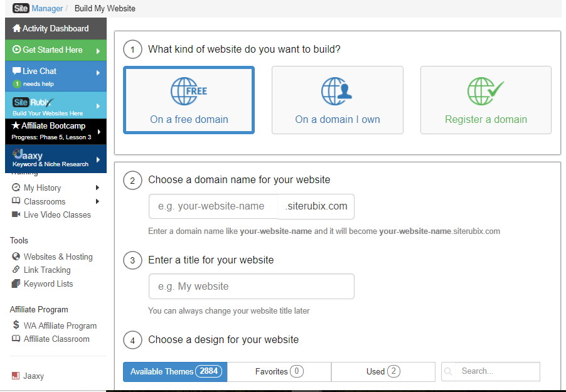The height and width of the screenshot is (392, 566).
Task: Click the Build My Website breadcrumb text
Action: [x=105, y=8]
